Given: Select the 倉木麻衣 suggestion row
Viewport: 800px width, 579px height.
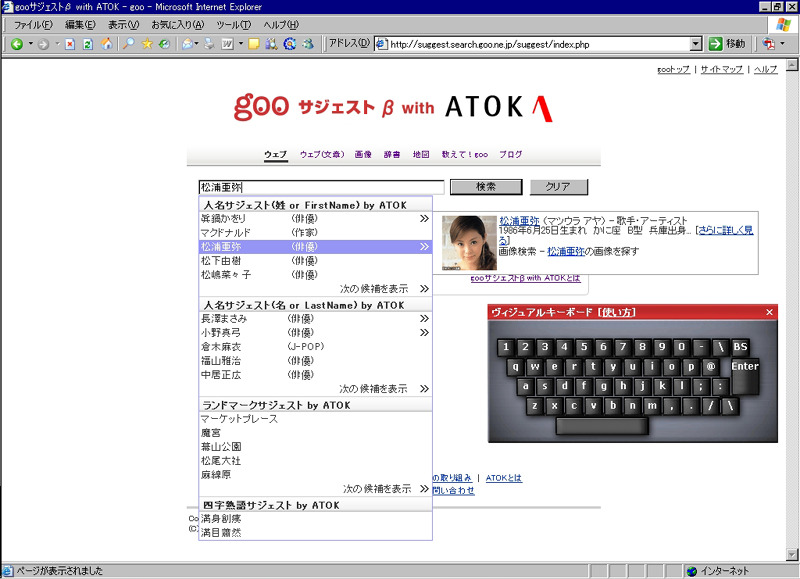Looking at the screenshot, I should [315, 347].
